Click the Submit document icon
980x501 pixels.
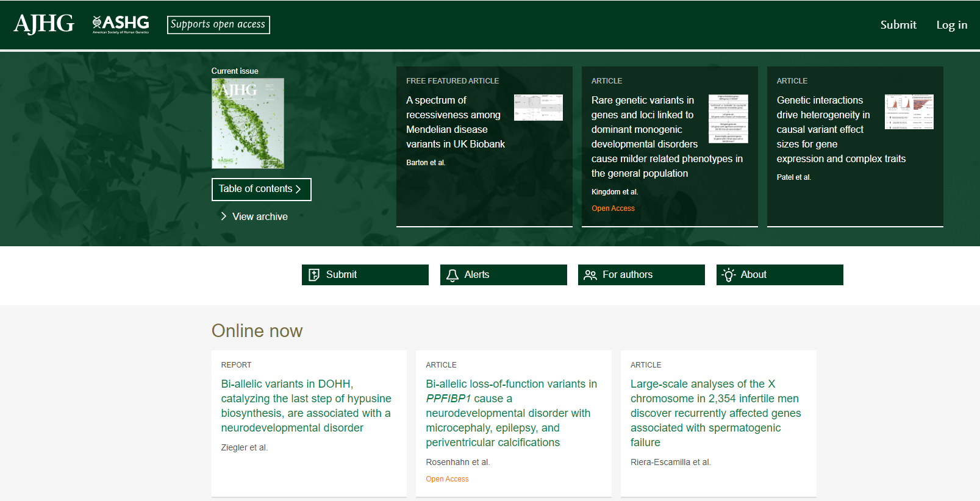[x=314, y=275]
